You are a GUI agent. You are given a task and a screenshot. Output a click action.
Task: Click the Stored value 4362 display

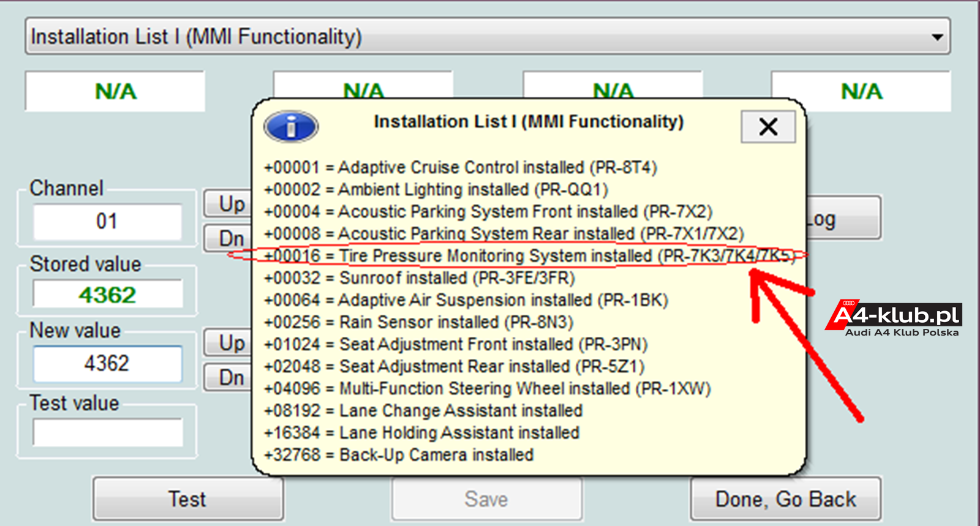(x=107, y=295)
